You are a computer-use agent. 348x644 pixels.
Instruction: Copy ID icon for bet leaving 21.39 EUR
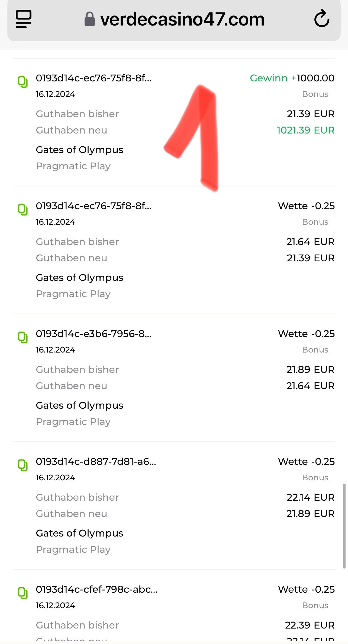point(23,210)
